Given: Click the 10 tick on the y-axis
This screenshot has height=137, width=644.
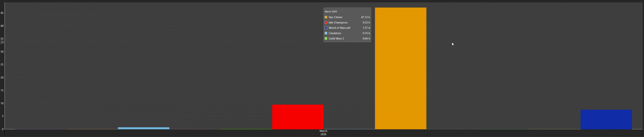Looking at the screenshot, I should (x=2, y=103).
